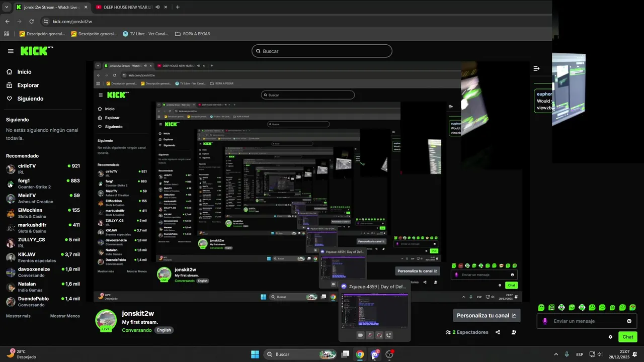Click Personaliza tu canal button
This screenshot has width=644, height=362.
(487, 316)
